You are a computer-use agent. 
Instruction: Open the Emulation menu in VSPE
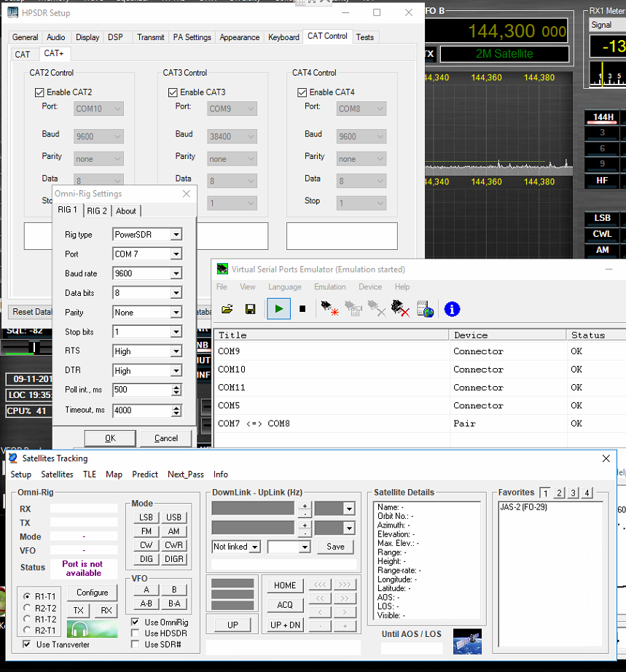330,286
